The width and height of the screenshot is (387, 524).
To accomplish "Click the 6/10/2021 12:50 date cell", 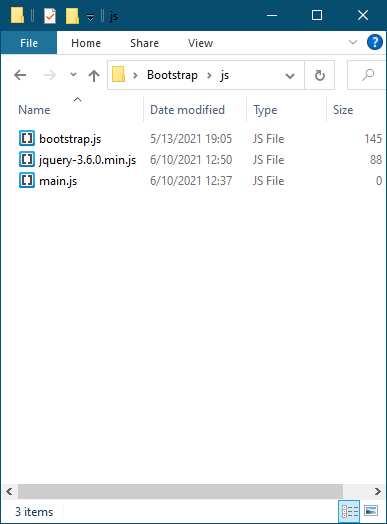I will 191,160.
